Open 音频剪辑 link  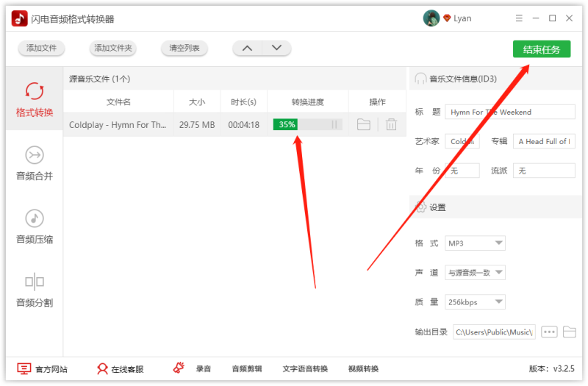(247, 369)
